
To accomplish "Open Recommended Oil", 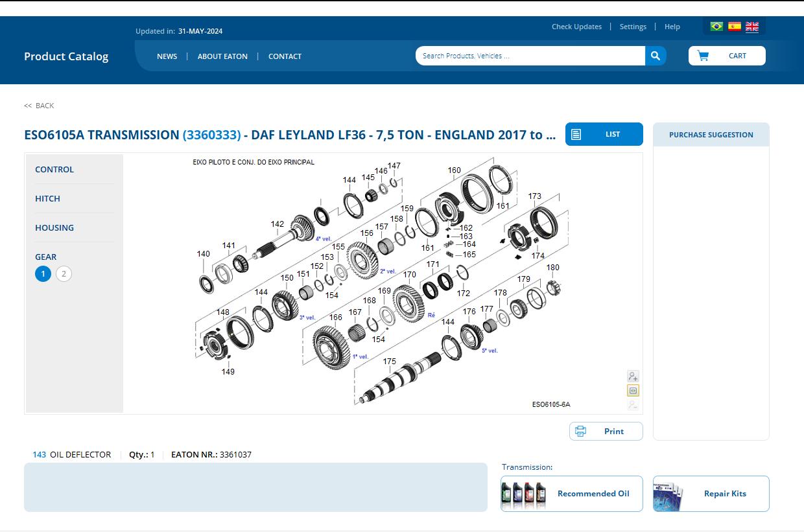I will (572, 494).
